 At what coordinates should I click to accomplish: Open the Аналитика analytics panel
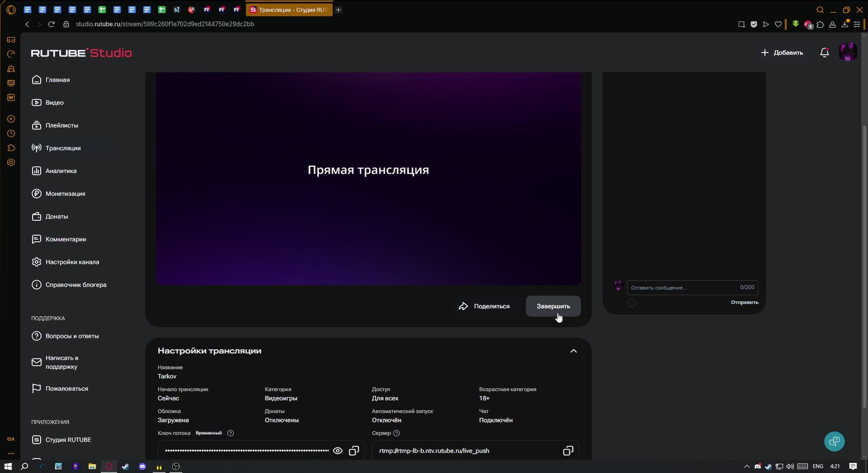pos(60,170)
